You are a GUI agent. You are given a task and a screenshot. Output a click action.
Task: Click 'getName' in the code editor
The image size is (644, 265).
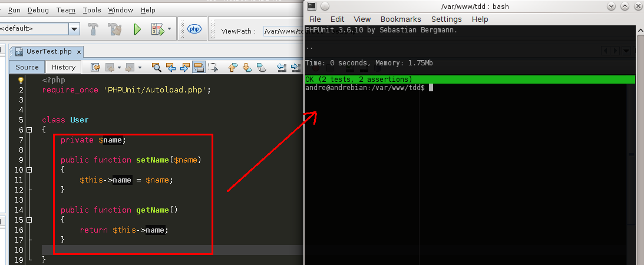(153, 210)
